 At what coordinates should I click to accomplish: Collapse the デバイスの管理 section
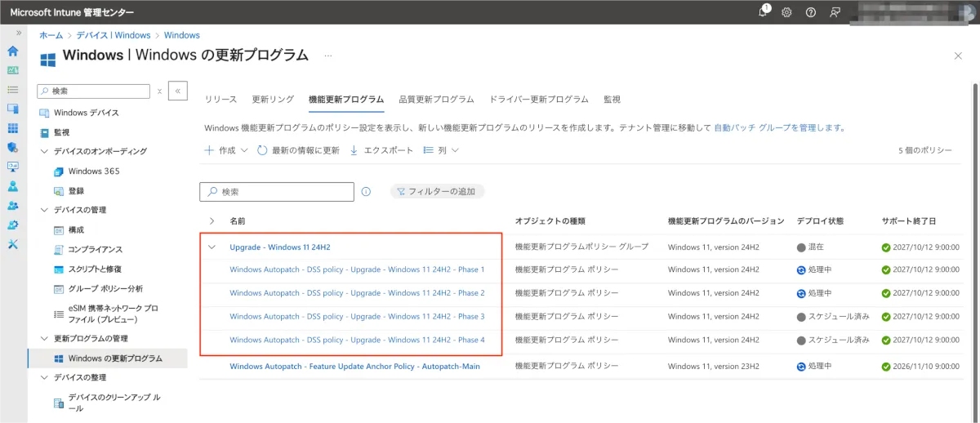pyautogui.click(x=44, y=210)
